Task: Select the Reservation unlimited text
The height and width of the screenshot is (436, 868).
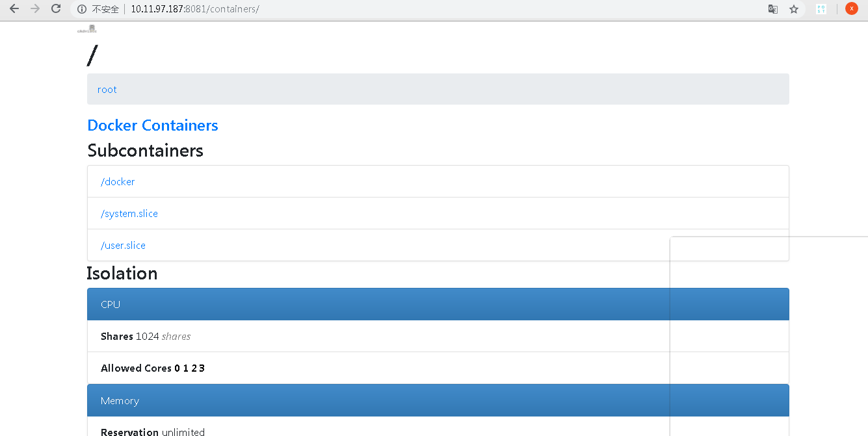Action: [153, 431]
